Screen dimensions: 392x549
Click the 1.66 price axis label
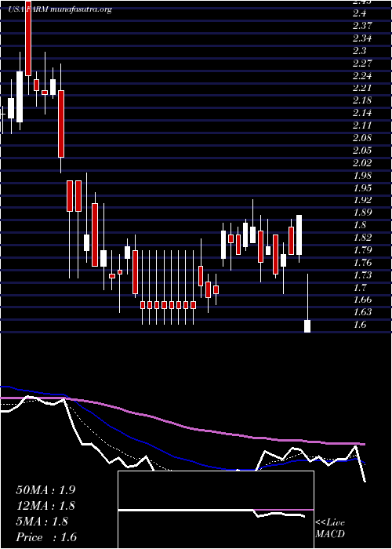coord(362,300)
